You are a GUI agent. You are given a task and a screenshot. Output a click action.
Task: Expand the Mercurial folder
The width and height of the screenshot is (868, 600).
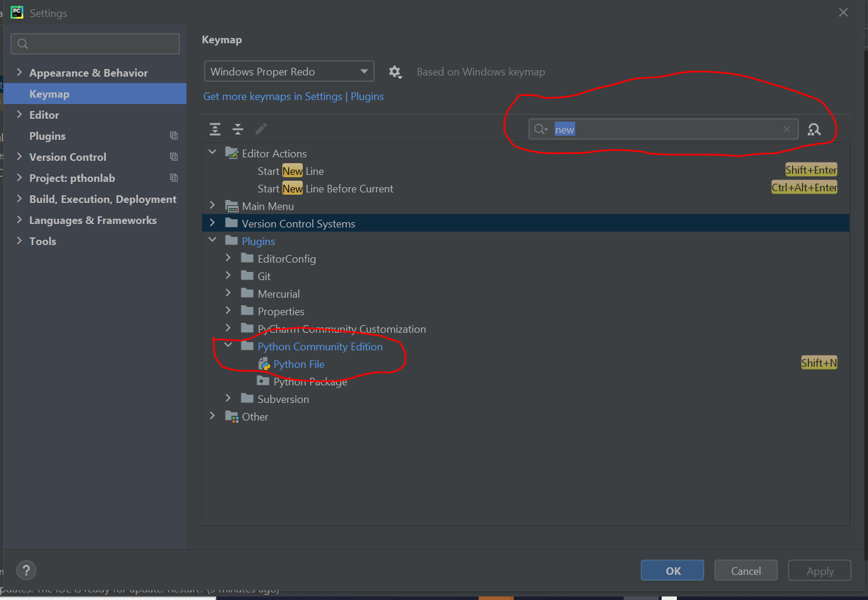229,293
